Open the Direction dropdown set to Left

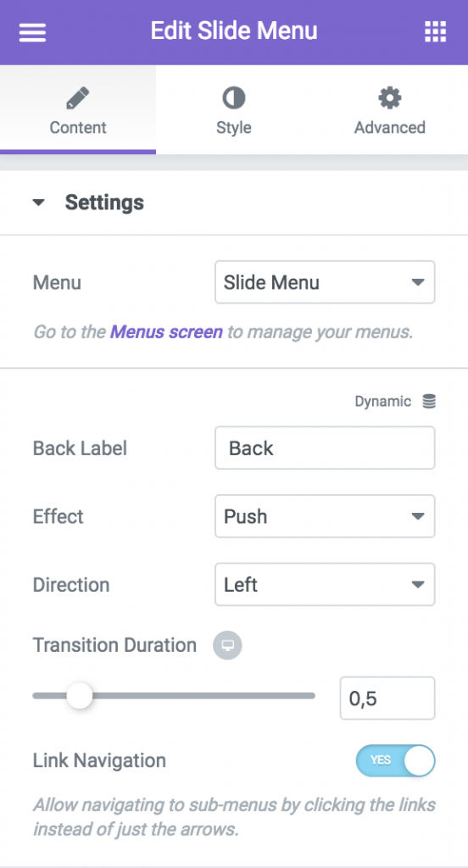click(325, 585)
